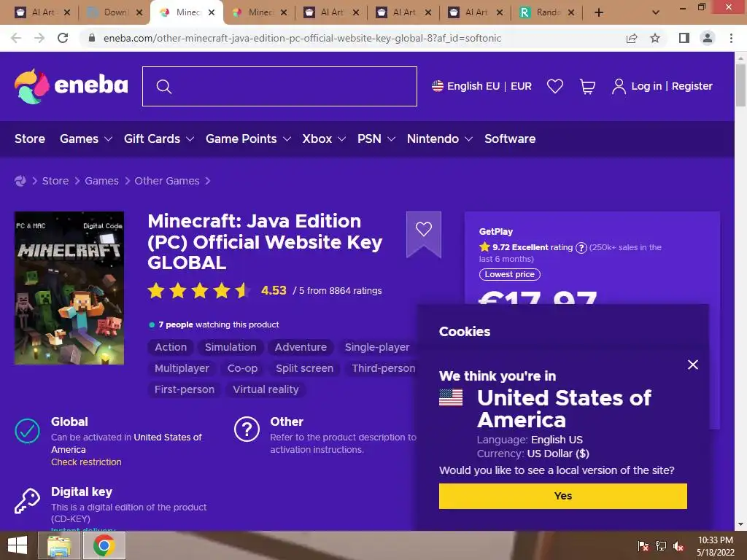Open File Explorer from taskbar

59,545
